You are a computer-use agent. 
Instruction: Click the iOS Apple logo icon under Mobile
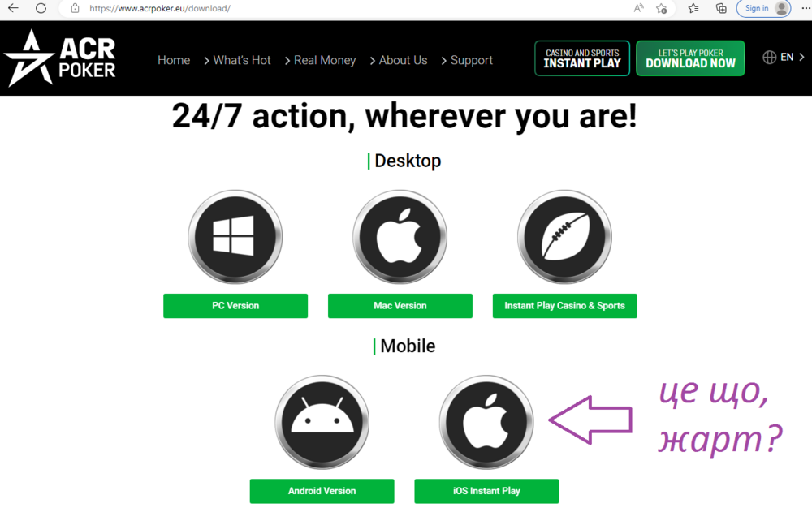click(486, 422)
